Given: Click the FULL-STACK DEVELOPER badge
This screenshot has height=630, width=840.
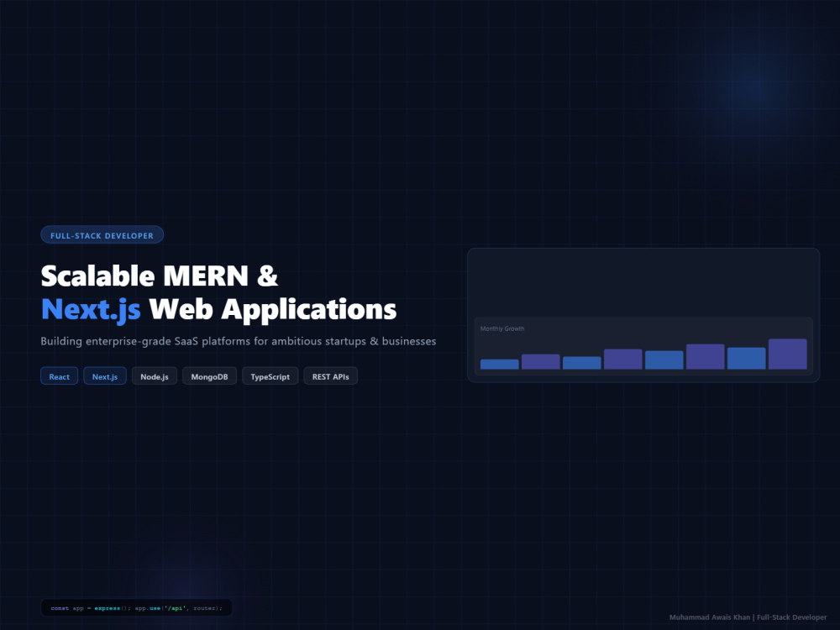Looking at the screenshot, I should [102, 234].
